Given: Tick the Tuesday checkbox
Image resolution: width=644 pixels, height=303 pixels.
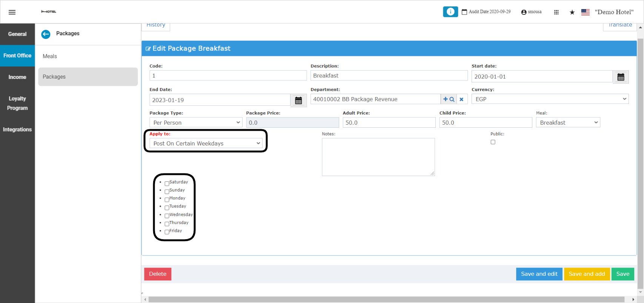Looking at the screenshot, I should point(167,208).
